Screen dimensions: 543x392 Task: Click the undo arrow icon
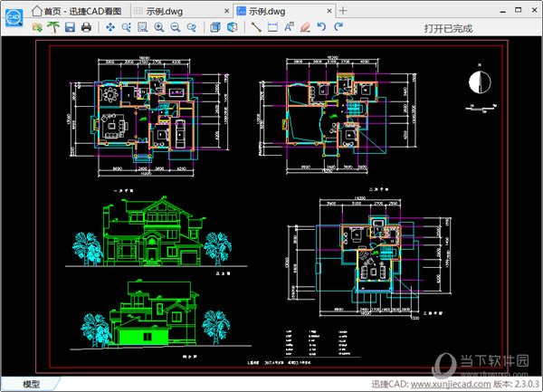pos(321,28)
